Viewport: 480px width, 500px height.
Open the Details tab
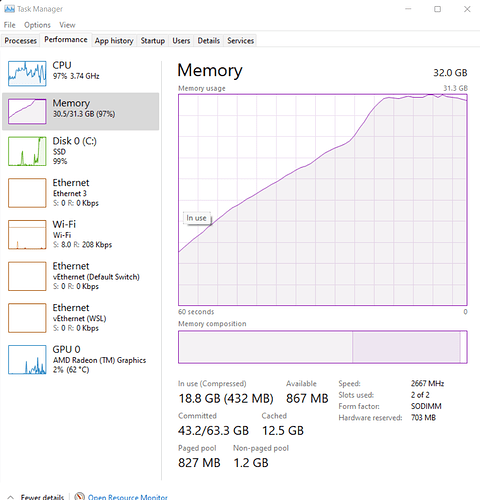click(x=209, y=41)
